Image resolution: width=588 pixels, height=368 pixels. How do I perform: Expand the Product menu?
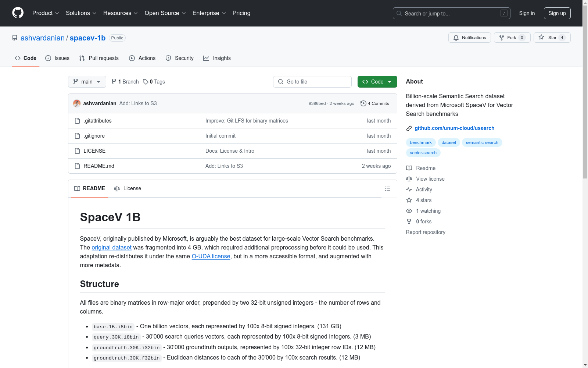[x=46, y=13]
